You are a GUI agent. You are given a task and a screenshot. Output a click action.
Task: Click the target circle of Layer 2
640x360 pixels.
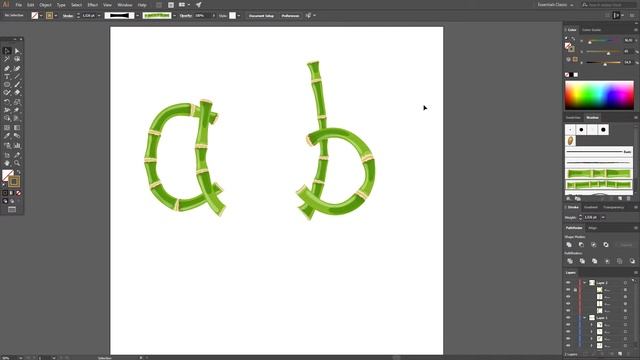tap(625, 282)
